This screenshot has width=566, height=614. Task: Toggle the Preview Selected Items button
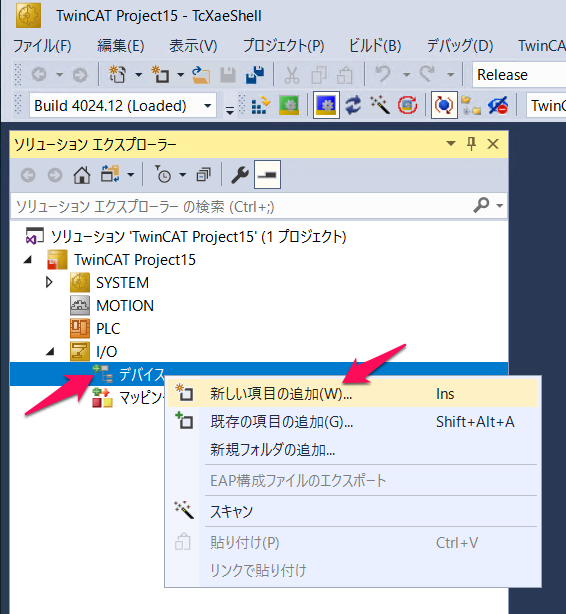click(x=267, y=175)
